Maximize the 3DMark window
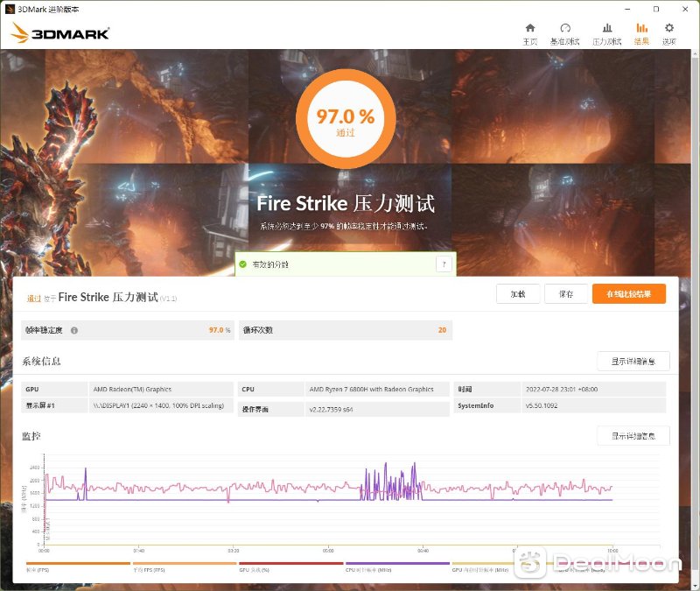The image size is (700, 591). [x=655, y=9]
